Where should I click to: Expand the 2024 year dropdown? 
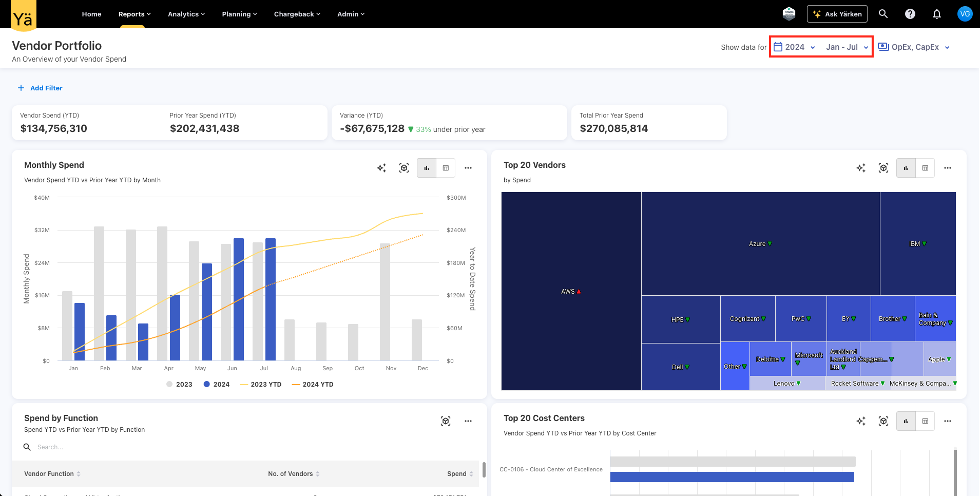795,47
